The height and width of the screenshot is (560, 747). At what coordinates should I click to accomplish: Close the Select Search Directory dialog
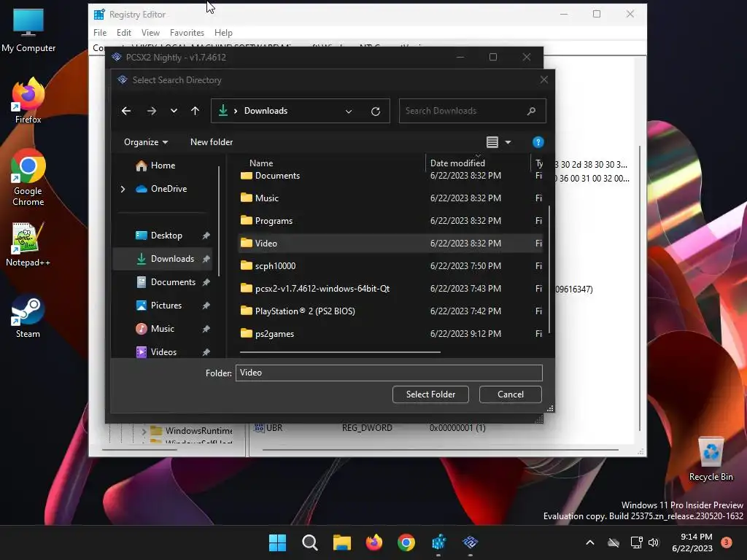(544, 79)
